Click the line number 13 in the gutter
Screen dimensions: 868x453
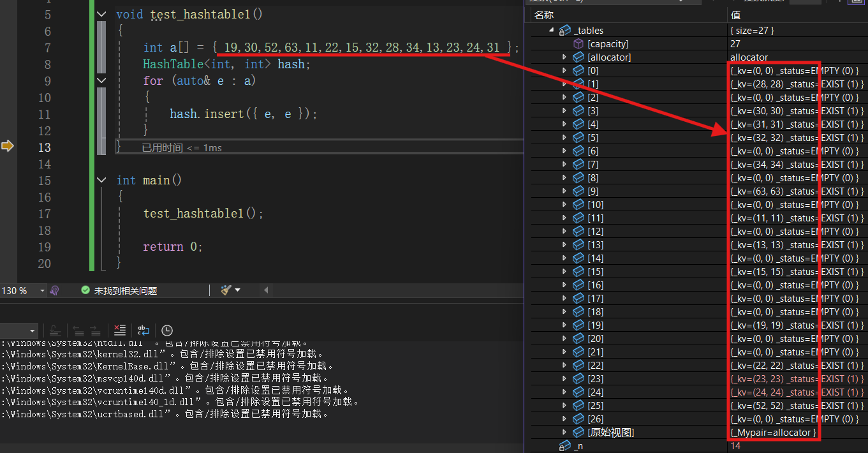44,147
